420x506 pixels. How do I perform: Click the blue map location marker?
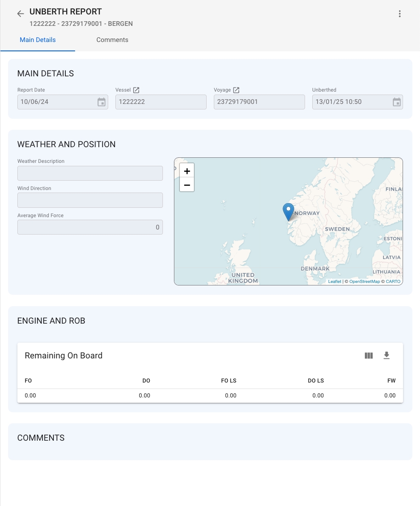(288, 211)
